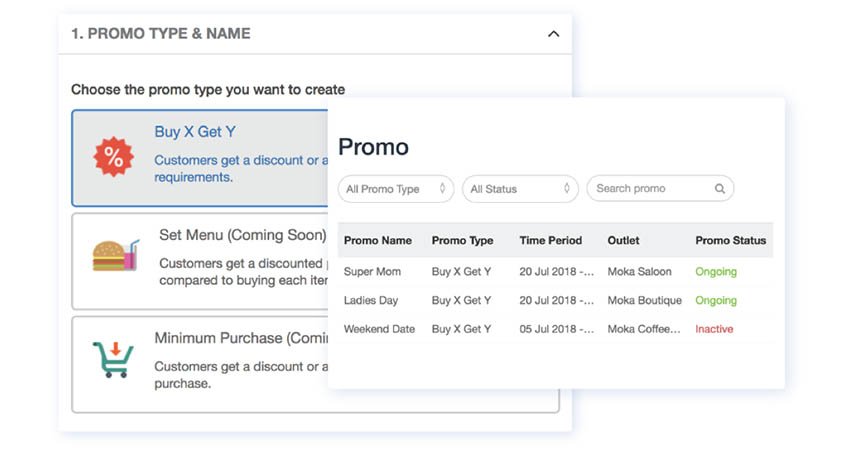Open the All Status dropdown
The image size is (850, 450).
pos(520,189)
